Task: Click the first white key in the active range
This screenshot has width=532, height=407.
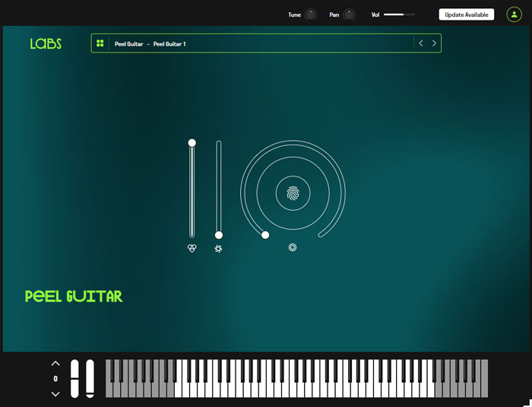Action: coord(178,391)
